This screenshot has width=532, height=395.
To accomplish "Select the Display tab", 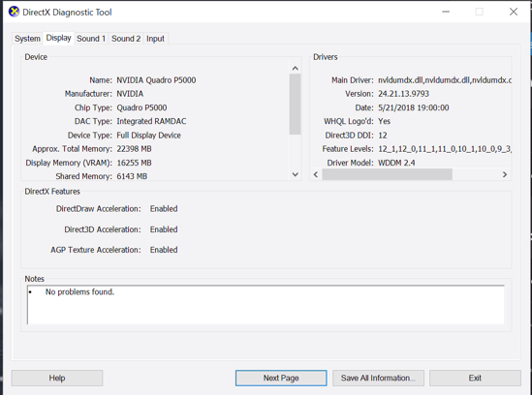I will (58, 38).
